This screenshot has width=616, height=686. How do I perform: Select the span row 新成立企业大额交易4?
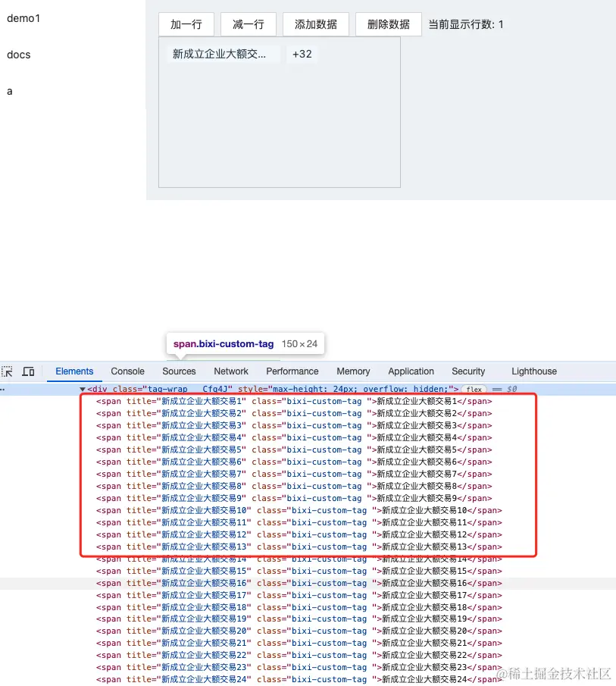(x=294, y=438)
